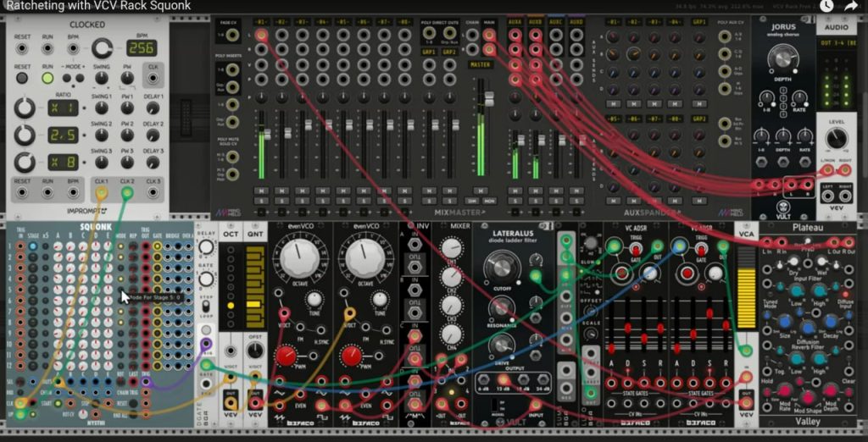Click the large BPM knob on Clocked

102,48
